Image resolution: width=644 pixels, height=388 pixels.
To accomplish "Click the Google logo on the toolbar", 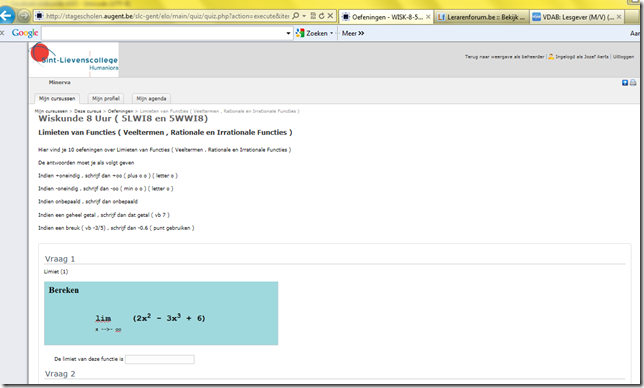I will coord(25,33).
